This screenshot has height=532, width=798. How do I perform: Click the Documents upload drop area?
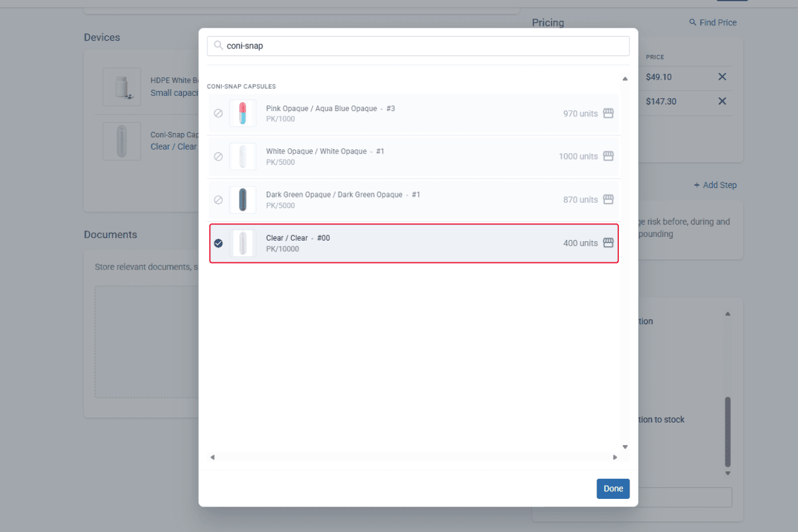coord(147,342)
